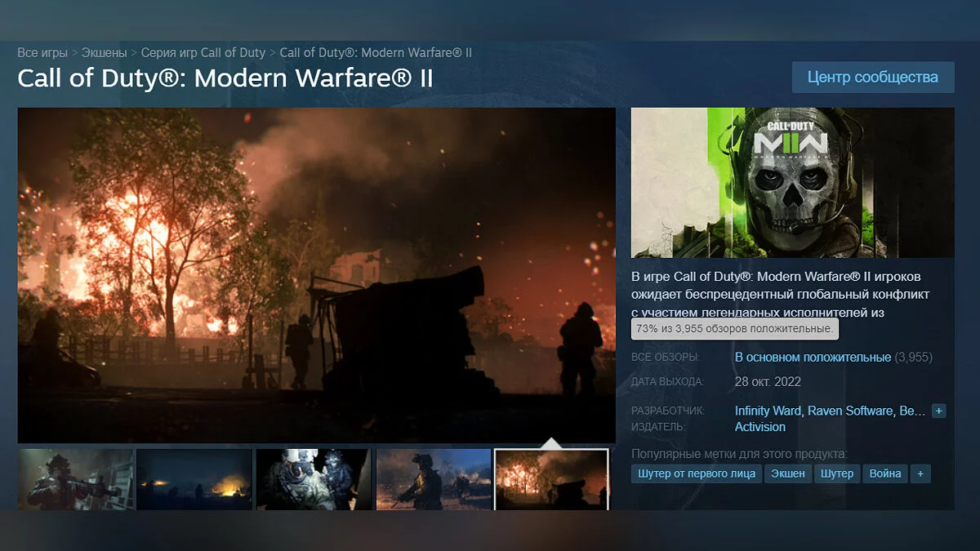
Task: Open the 'Экшены' breadcrumb link
Action: point(104,52)
